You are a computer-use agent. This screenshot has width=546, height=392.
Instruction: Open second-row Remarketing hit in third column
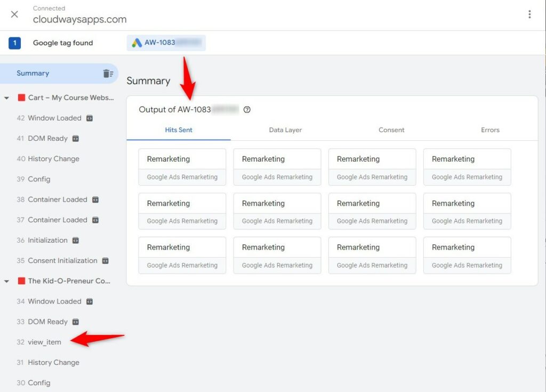[372, 211]
